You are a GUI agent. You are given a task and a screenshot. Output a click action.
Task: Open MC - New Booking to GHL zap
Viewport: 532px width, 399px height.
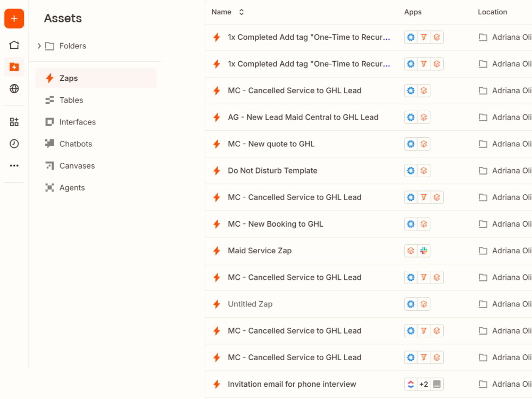click(x=276, y=224)
